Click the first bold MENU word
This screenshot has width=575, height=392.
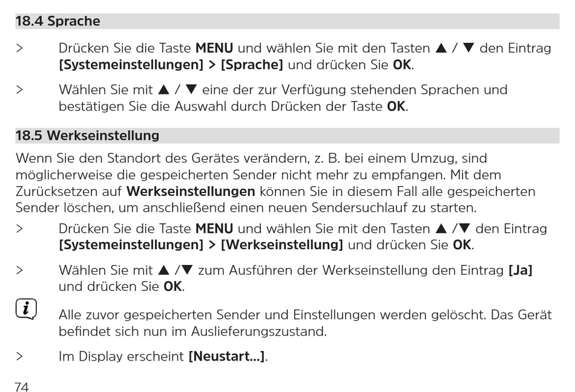coord(214,48)
